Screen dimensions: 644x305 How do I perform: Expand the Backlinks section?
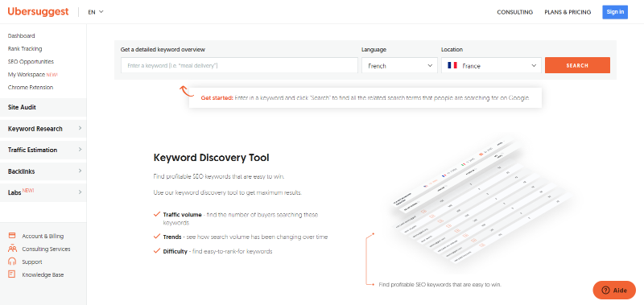coord(43,171)
